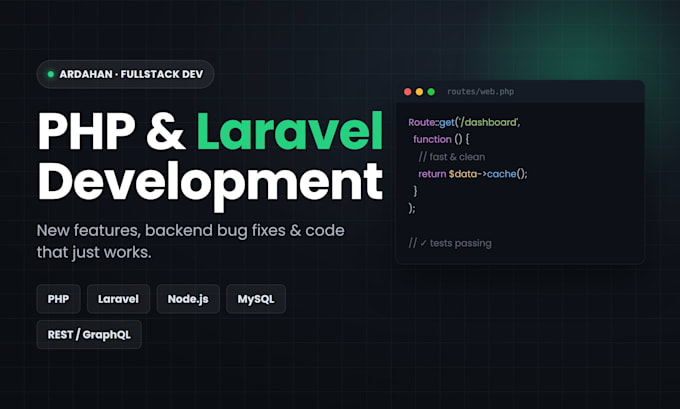Select the Laravel tag chip
Image resolution: width=680 pixels, height=409 pixels.
point(118,299)
